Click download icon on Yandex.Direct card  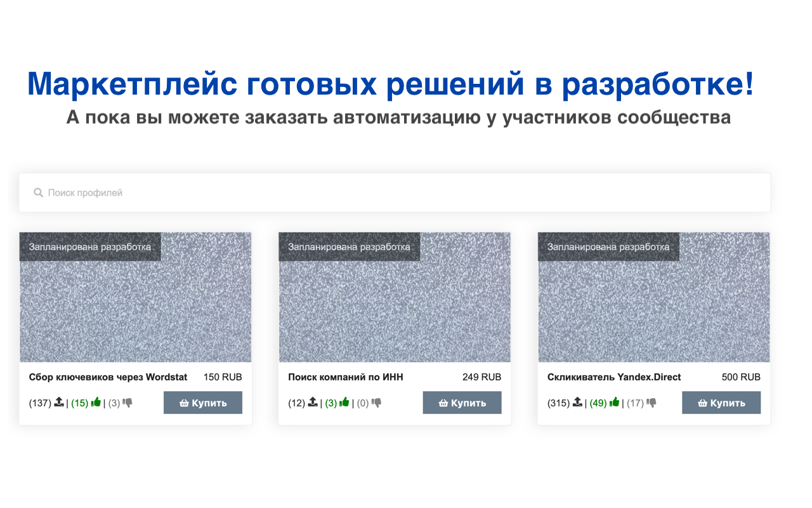coord(577,402)
